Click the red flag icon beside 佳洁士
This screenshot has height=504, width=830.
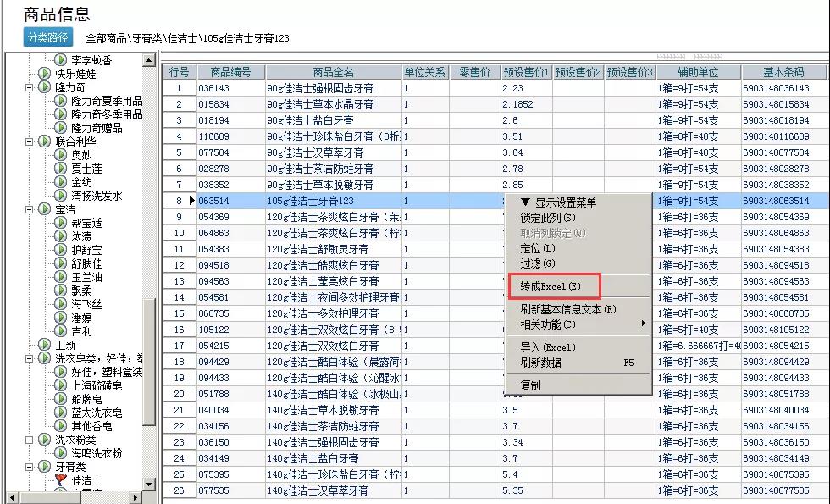click(x=60, y=480)
